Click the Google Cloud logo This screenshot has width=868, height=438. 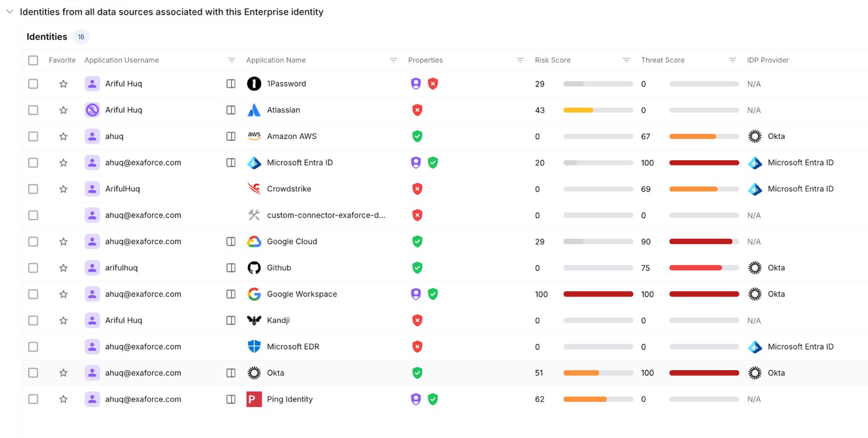254,241
